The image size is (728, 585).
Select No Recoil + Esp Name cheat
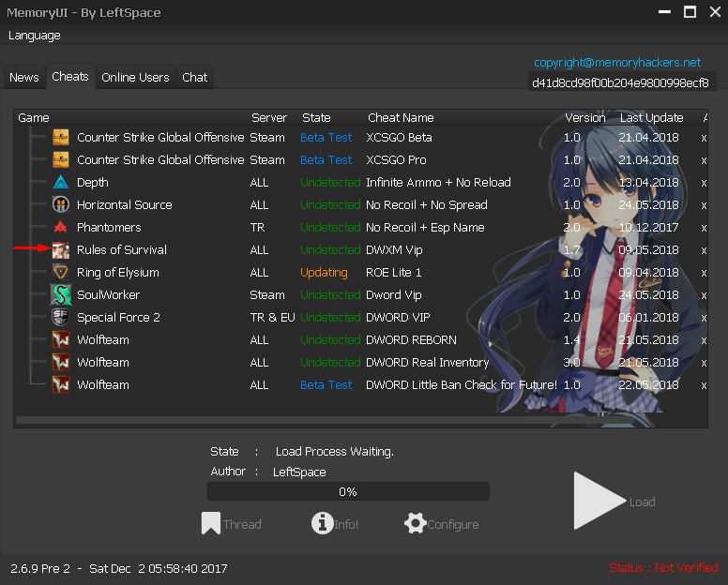click(425, 227)
